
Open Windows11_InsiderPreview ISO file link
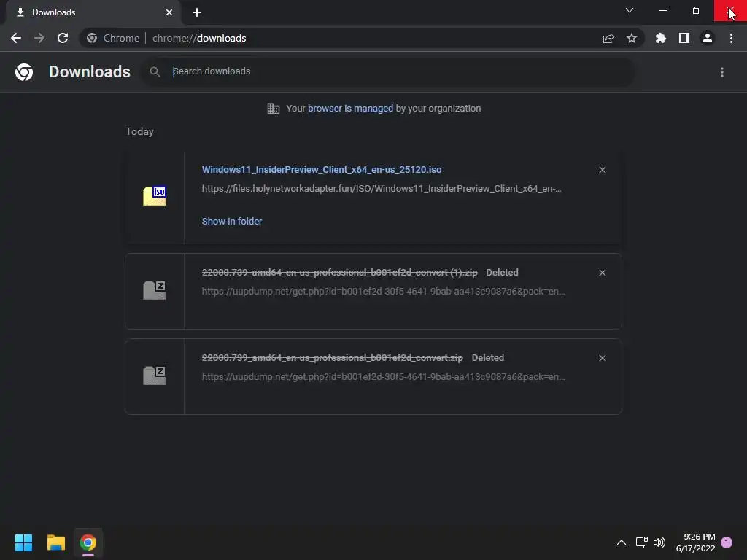(322, 169)
